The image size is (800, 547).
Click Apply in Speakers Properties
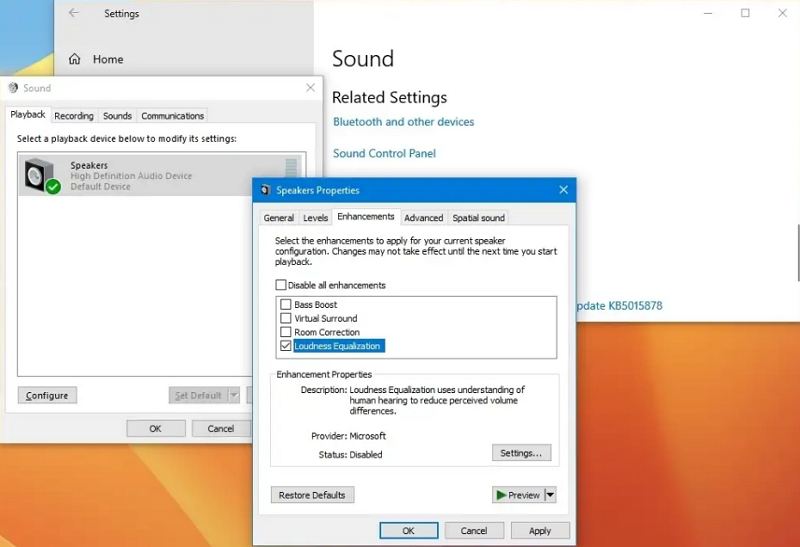pos(540,531)
